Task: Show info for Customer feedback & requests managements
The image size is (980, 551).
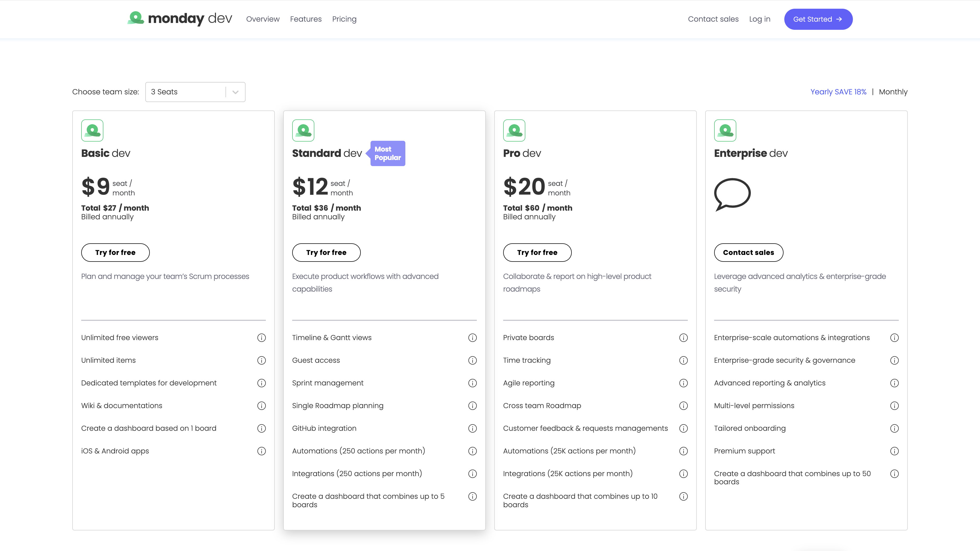Action: click(683, 428)
